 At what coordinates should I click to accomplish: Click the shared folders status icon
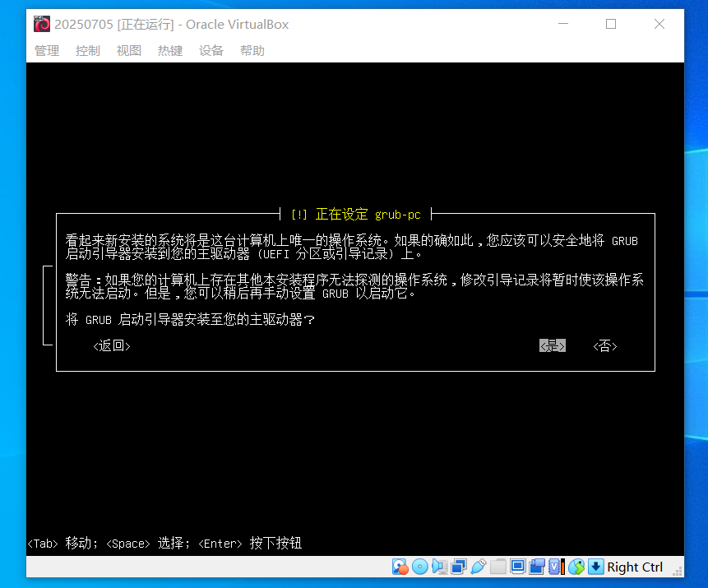point(498,567)
